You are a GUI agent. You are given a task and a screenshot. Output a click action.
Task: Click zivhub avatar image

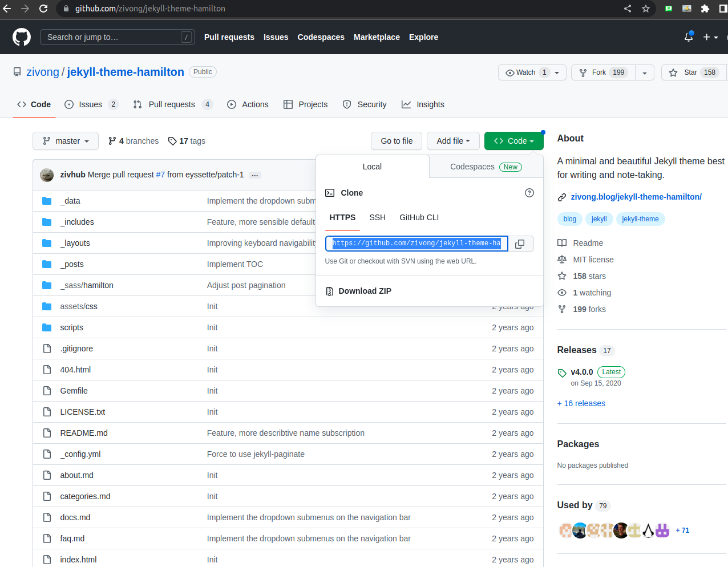pos(47,175)
